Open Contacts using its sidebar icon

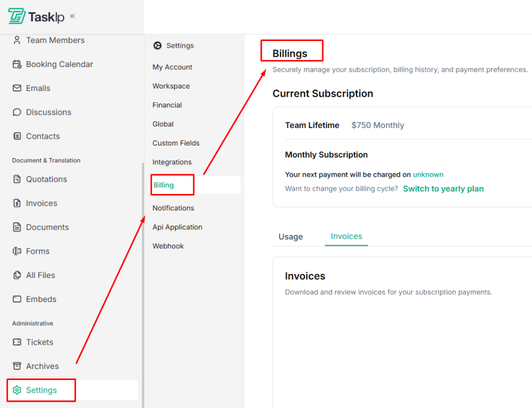coord(17,136)
